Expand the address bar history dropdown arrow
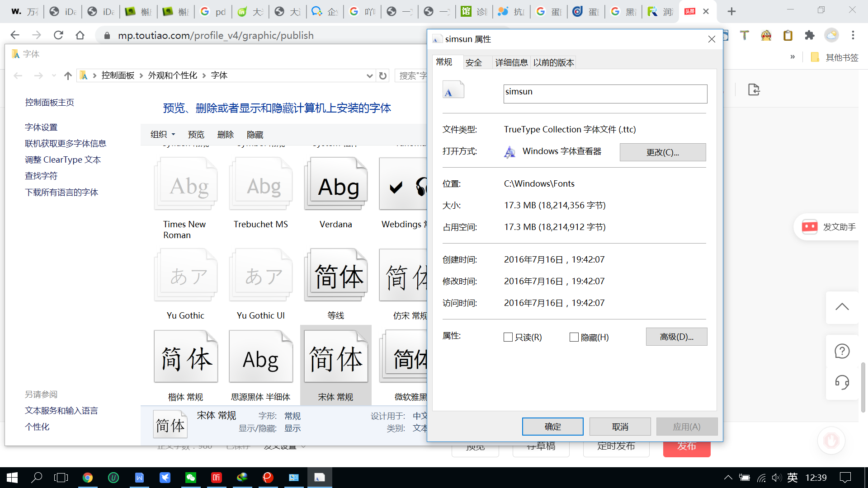 pyautogui.click(x=370, y=75)
